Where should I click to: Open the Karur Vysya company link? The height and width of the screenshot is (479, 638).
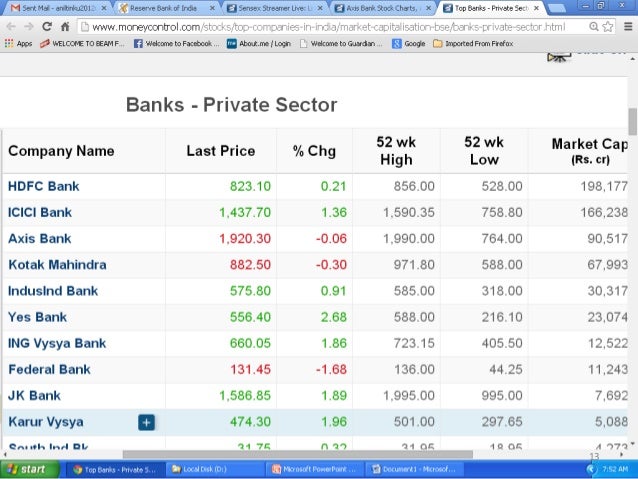tap(46, 422)
